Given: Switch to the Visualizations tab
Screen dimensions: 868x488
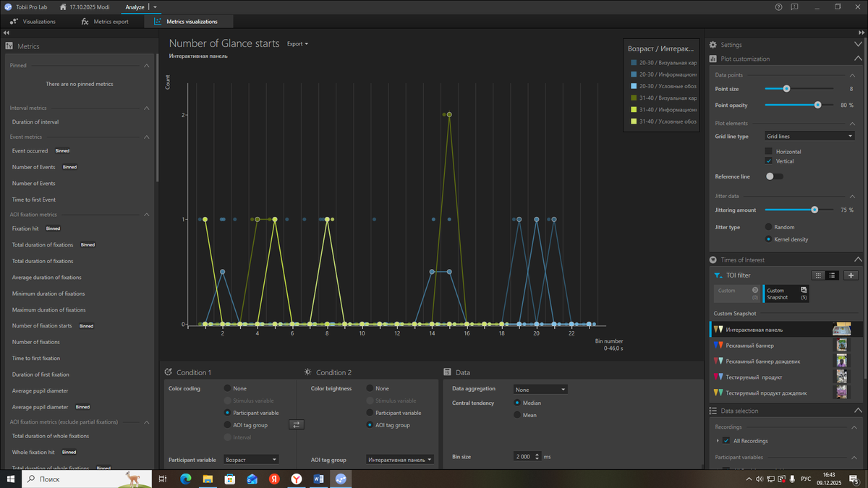Looking at the screenshot, I should point(33,22).
